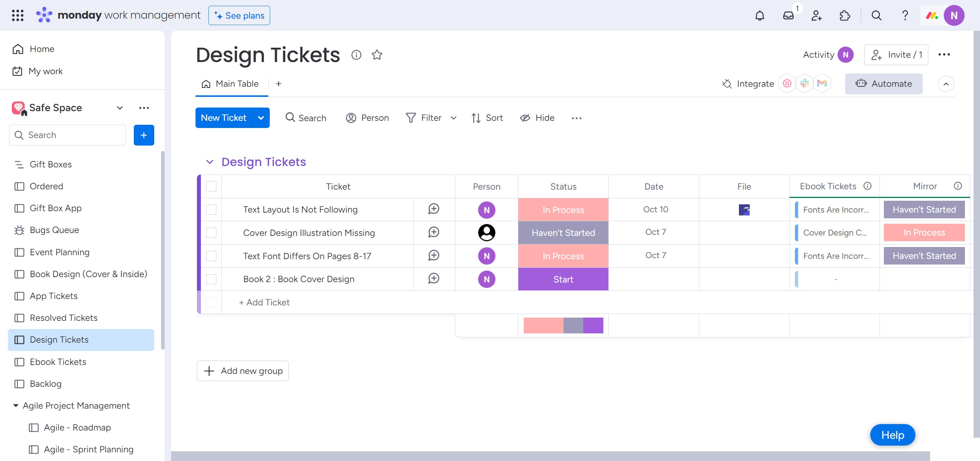Click the favorite star next to Design Tickets

point(377,55)
